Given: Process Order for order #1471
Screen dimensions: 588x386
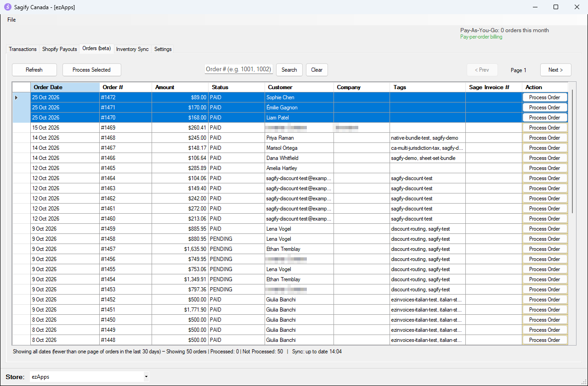Looking at the screenshot, I should click(x=545, y=108).
